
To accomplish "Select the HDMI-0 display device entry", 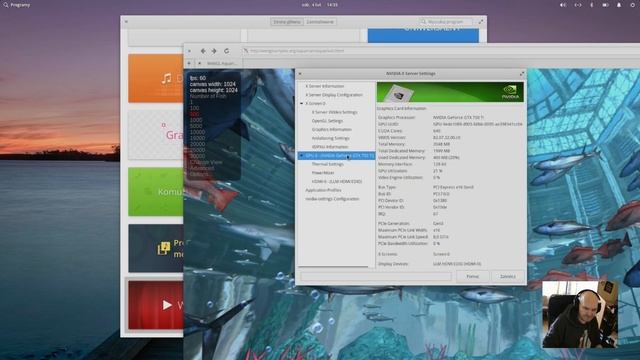I will (x=337, y=181).
